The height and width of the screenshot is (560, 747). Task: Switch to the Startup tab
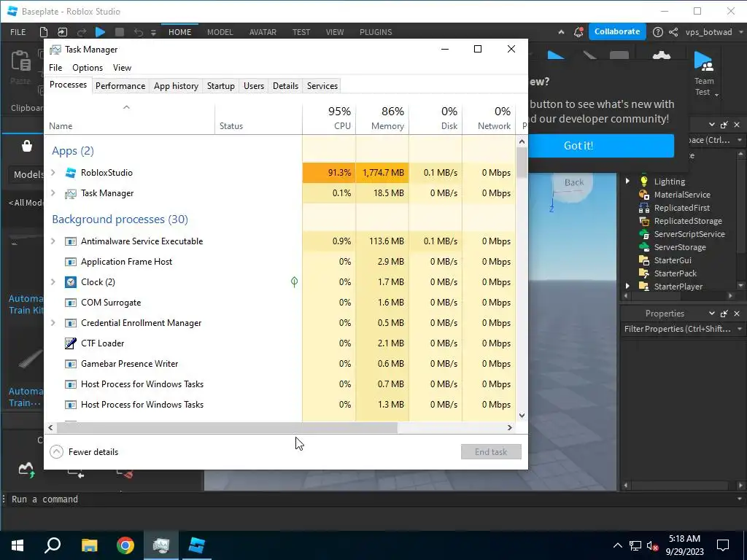220,86
